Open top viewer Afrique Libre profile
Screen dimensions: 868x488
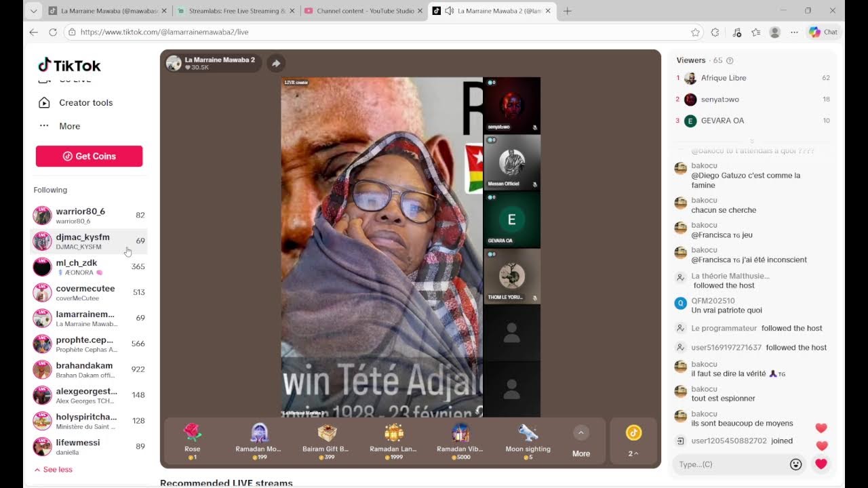pyautogui.click(x=753, y=78)
